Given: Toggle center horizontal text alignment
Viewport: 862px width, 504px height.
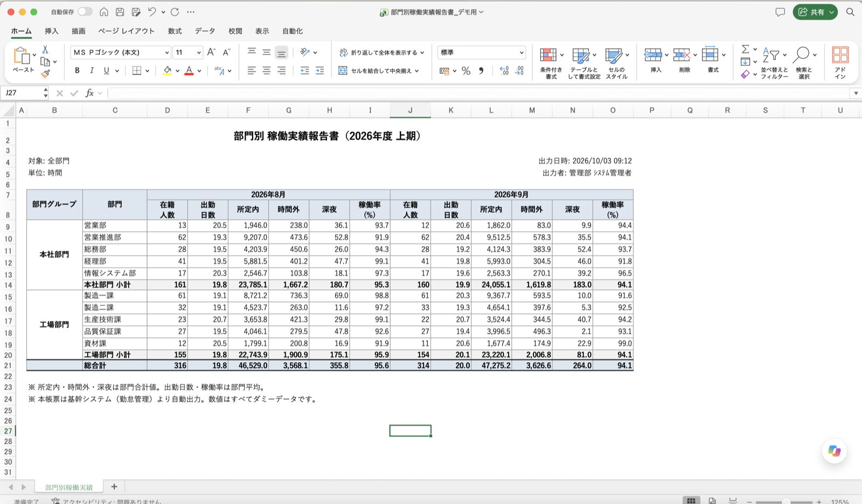Looking at the screenshot, I should tap(266, 71).
